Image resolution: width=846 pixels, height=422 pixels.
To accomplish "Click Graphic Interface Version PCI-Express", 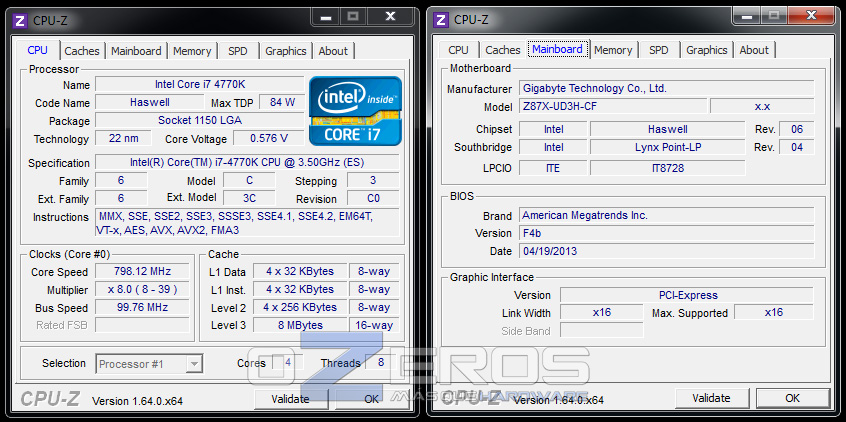I will [687, 295].
